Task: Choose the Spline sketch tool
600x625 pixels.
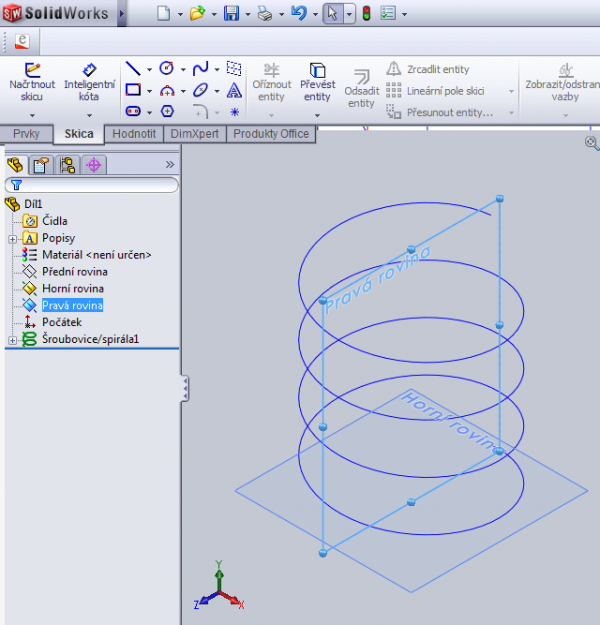Action: (x=201, y=69)
